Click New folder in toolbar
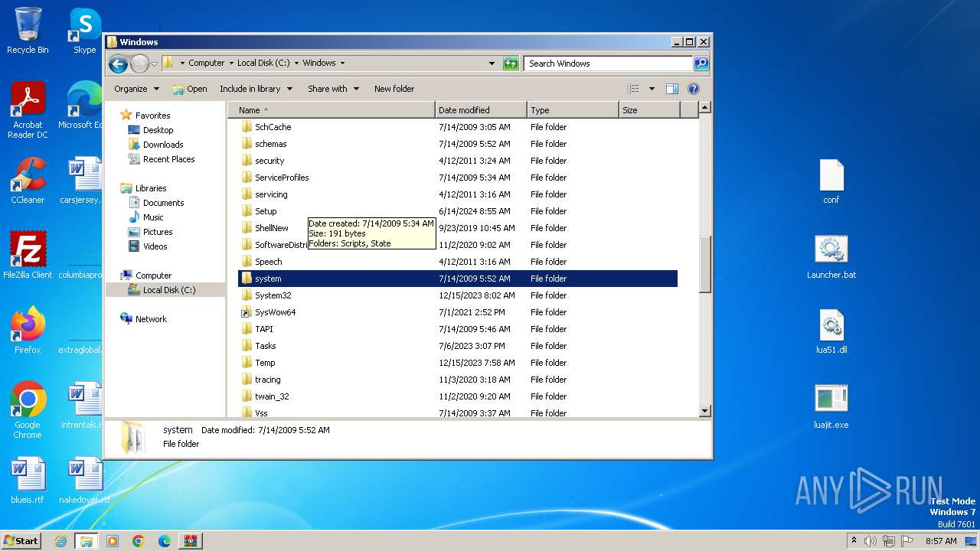This screenshot has width=980, height=551. (x=394, y=89)
